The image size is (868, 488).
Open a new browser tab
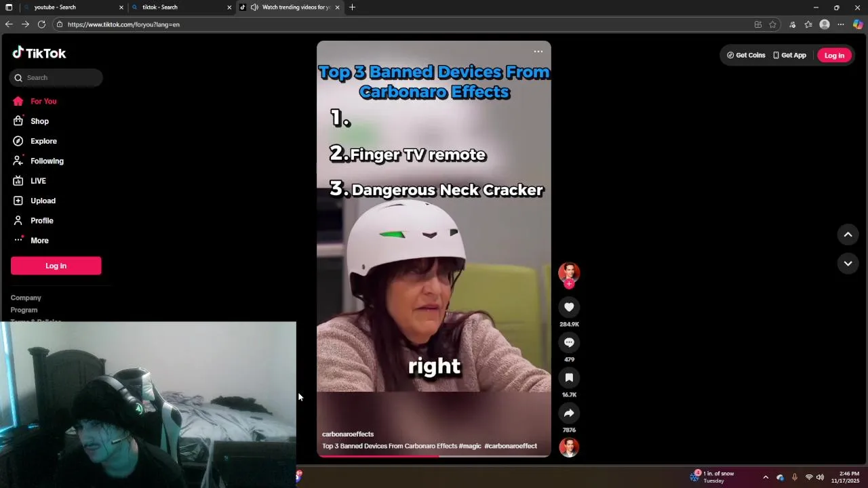coord(352,7)
